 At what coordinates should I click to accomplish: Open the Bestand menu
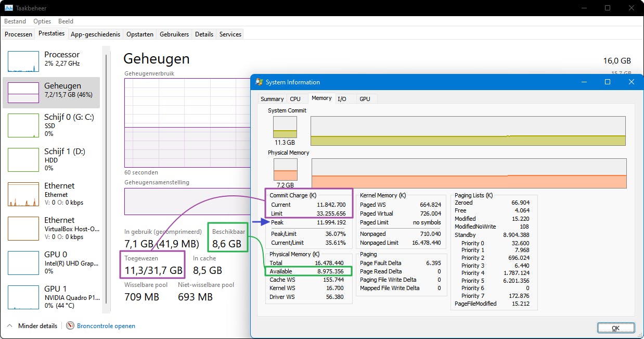click(x=15, y=21)
